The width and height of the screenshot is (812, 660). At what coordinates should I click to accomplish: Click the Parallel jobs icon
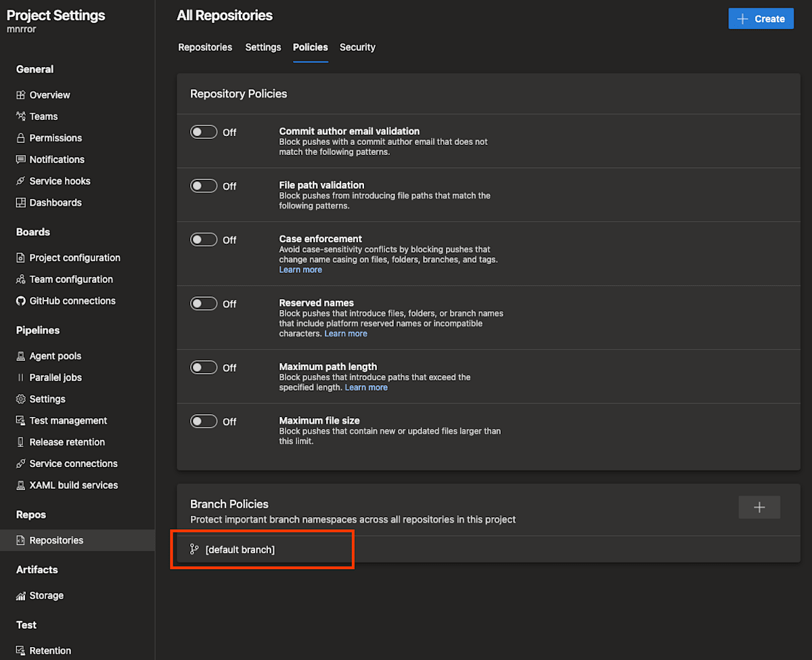pos(21,378)
